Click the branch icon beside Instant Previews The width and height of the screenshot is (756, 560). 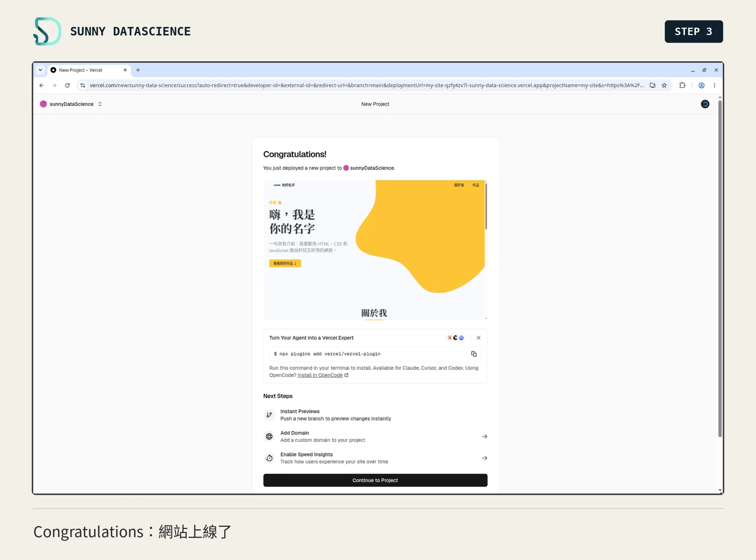tap(269, 415)
